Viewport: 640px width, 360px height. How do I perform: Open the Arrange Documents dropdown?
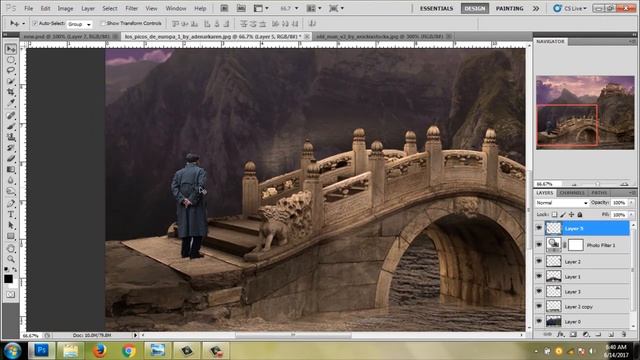313,8
